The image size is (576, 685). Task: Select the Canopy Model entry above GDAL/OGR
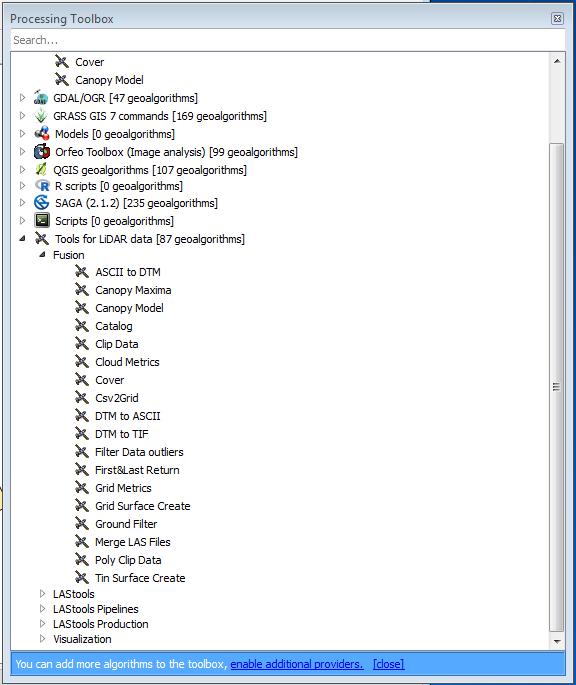click(x=109, y=80)
